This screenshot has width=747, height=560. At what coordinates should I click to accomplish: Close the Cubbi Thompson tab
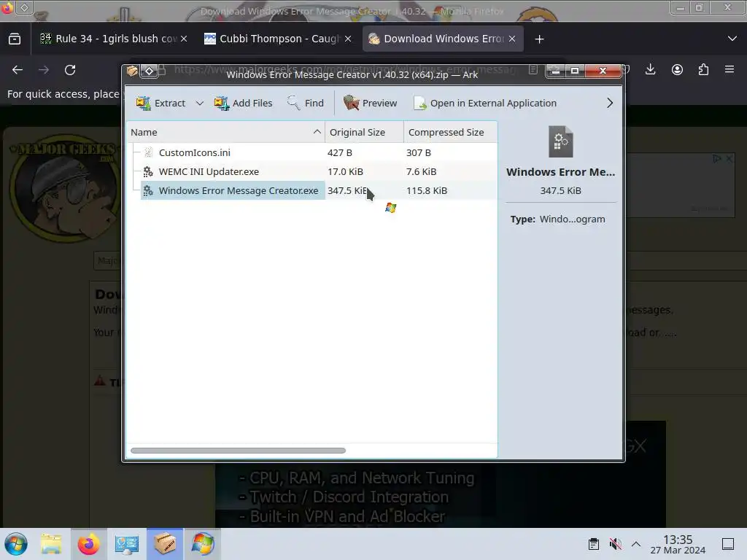[348, 39]
